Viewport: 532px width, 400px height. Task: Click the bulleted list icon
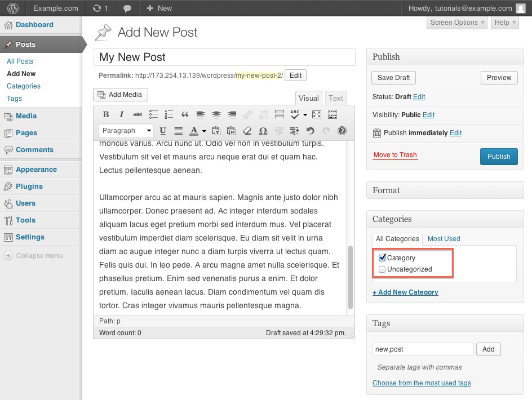(x=153, y=114)
